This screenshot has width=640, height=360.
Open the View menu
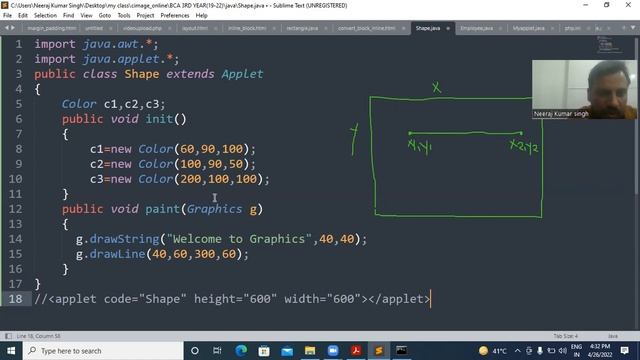tap(86, 16)
